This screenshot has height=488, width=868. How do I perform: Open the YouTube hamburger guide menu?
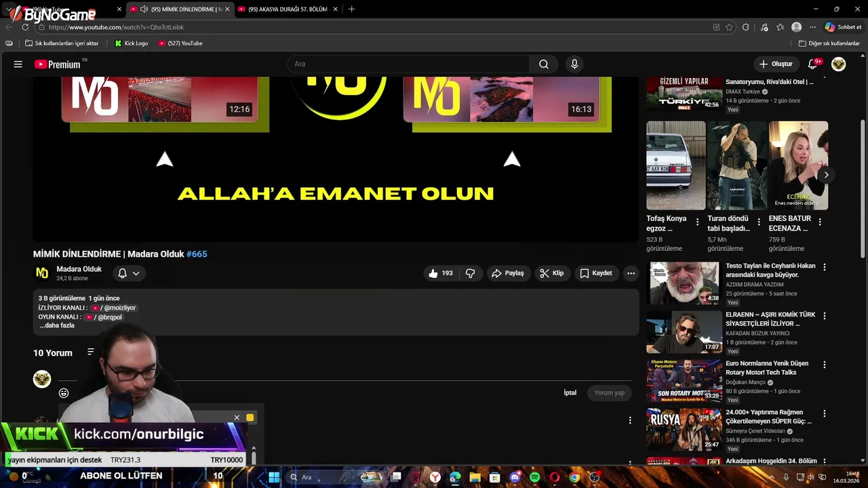pyautogui.click(x=18, y=64)
